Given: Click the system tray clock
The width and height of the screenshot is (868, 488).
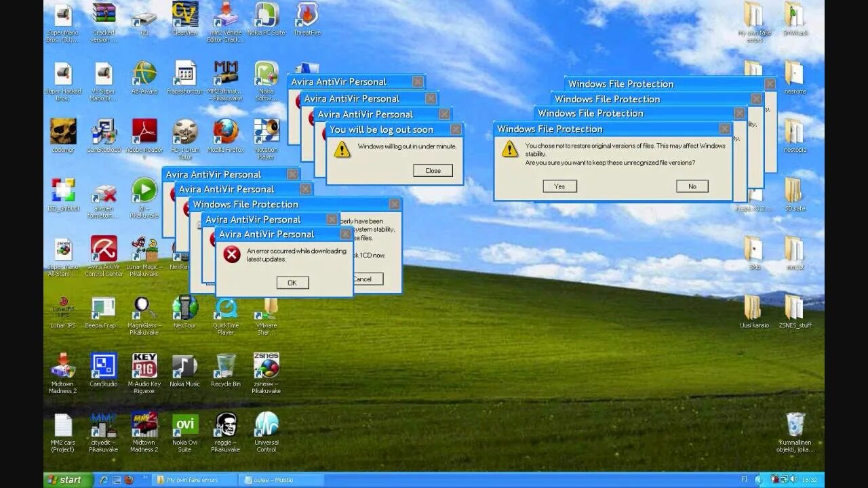Looking at the screenshot, I should 809,480.
